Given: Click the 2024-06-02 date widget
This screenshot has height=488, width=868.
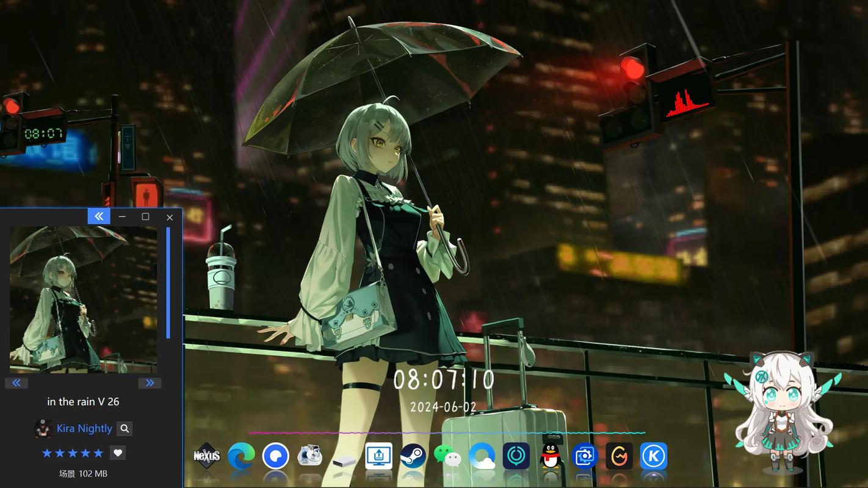Looking at the screenshot, I should [443, 407].
